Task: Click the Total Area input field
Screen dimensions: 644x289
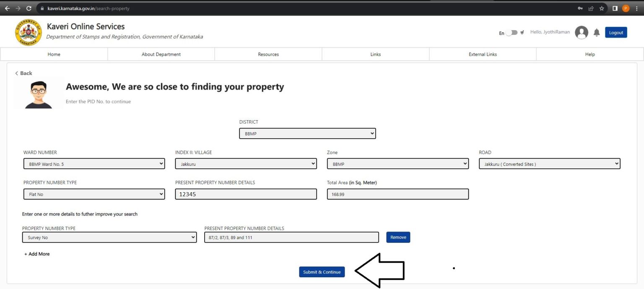Action: point(398,194)
